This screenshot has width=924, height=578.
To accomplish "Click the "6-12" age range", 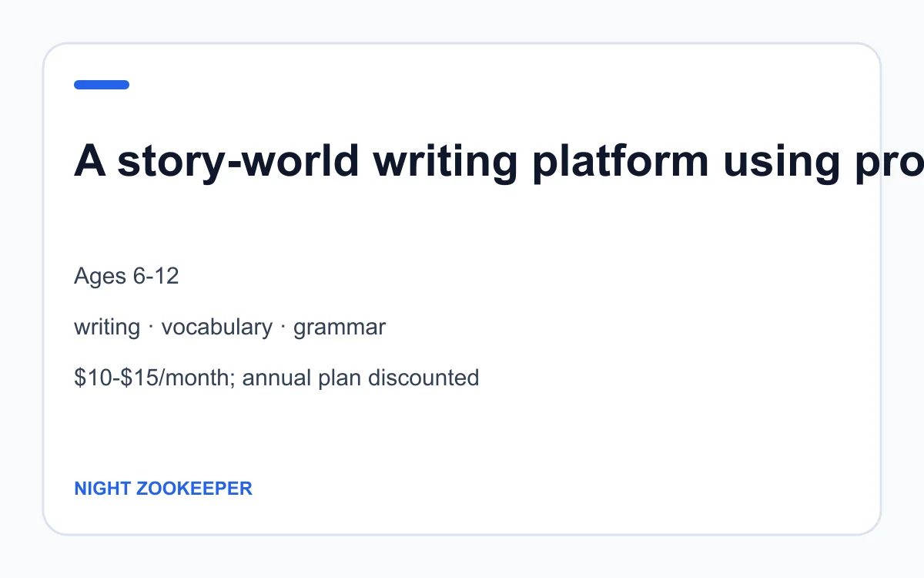I will 156,276.
